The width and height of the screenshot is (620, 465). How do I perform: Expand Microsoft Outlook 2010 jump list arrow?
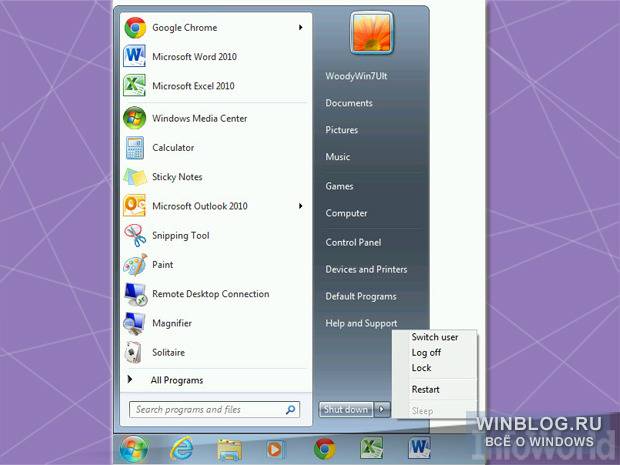pyautogui.click(x=301, y=206)
